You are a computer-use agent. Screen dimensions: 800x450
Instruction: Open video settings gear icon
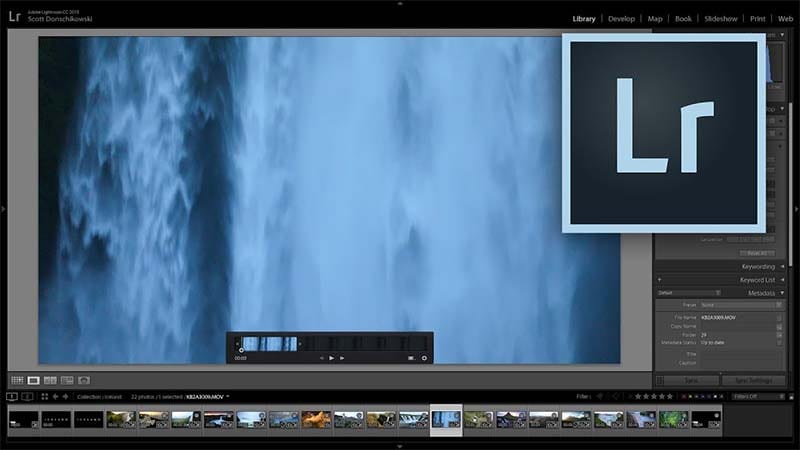424,358
